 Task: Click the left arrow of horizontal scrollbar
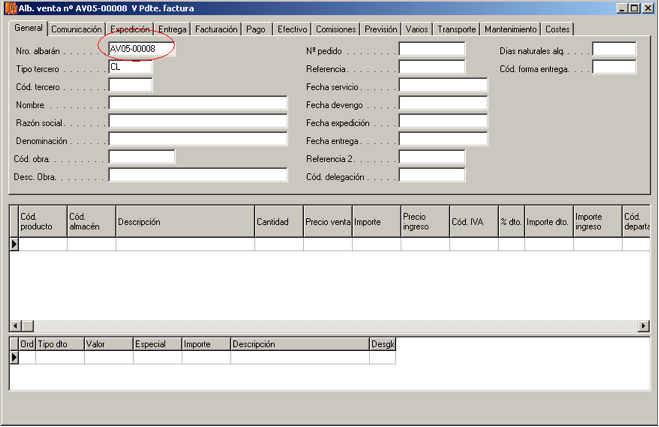(15, 326)
